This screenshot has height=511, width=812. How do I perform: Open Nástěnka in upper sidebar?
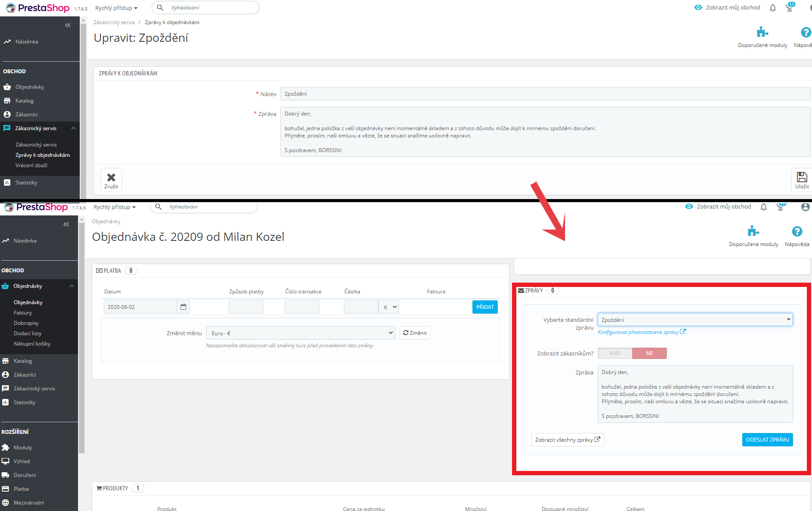(x=27, y=42)
